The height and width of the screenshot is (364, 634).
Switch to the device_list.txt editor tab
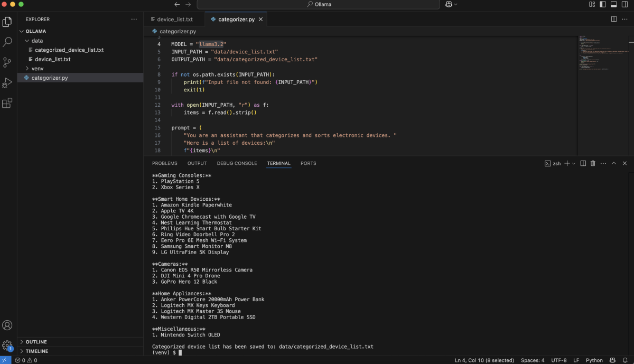174,19
